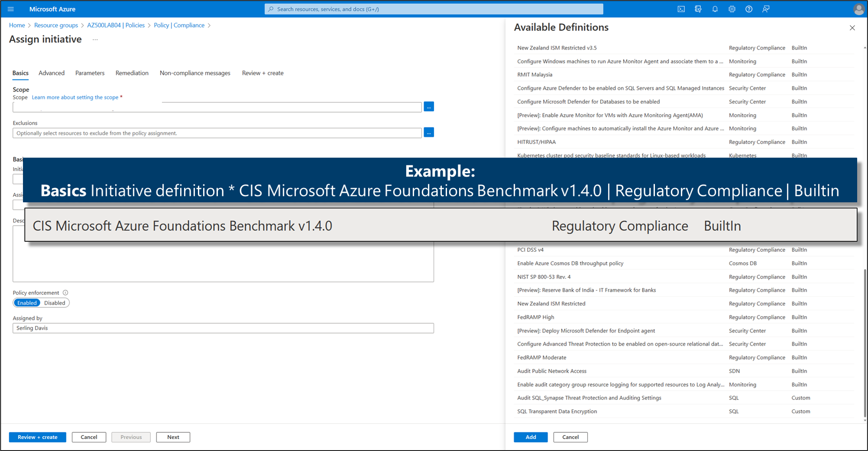Select HITRUST/HIPAA definition
Image resolution: width=868 pixels, height=451 pixels.
[x=684, y=142]
